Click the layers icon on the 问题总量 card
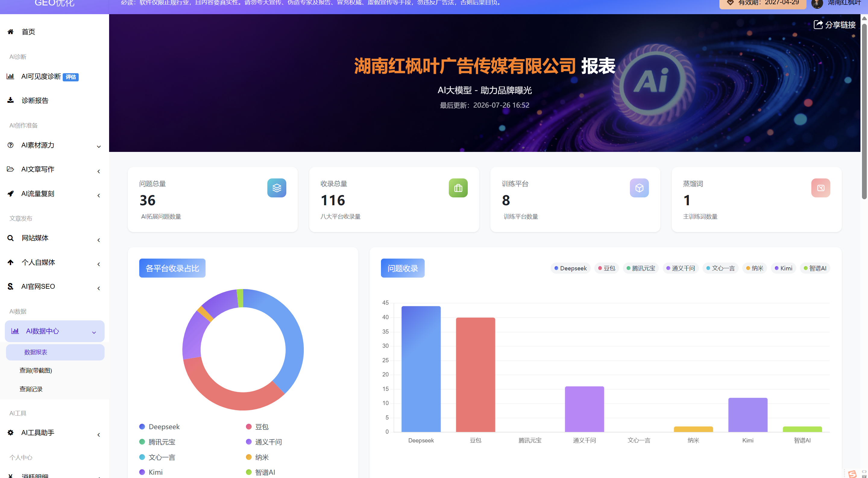 [x=277, y=188]
